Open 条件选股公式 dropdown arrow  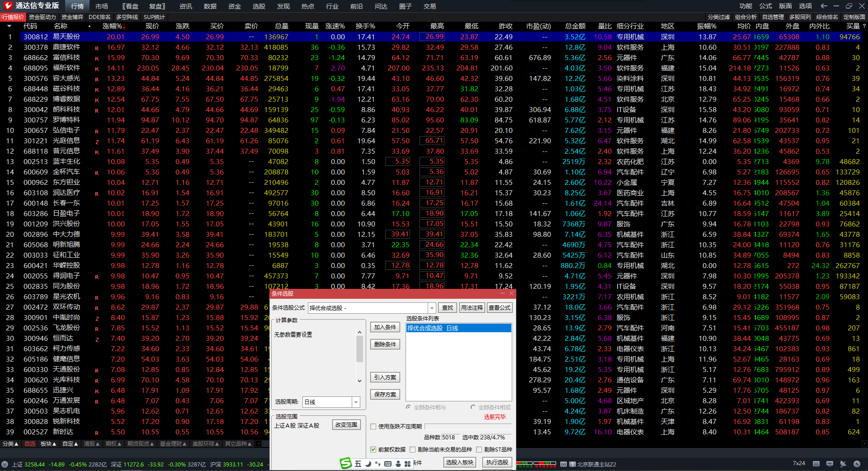point(432,308)
